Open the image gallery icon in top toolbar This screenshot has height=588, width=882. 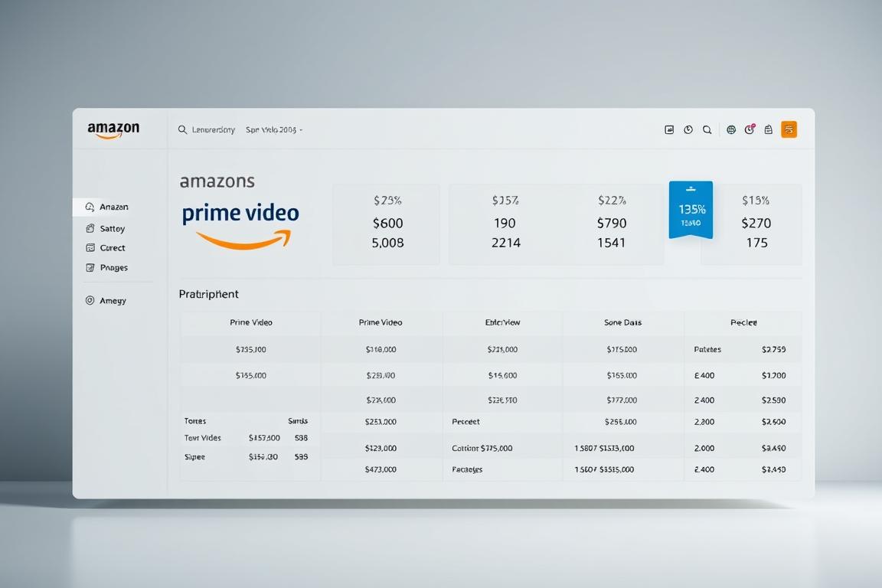(x=669, y=130)
